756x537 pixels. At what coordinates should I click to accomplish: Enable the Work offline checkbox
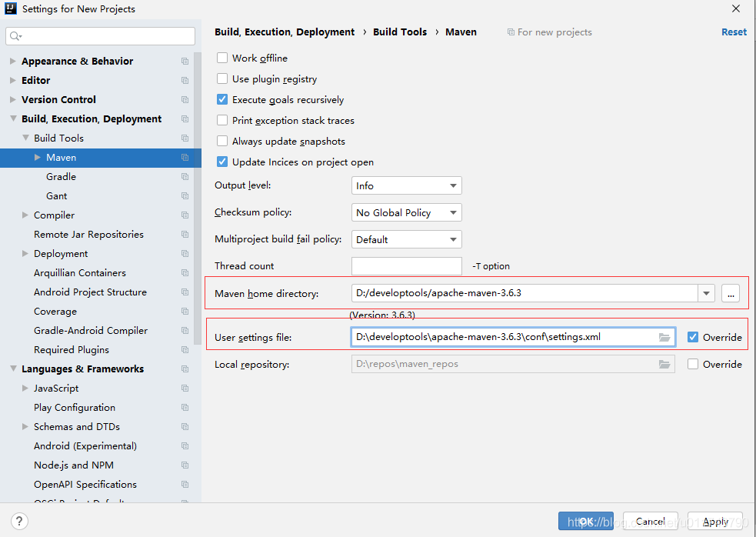tap(222, 58)
